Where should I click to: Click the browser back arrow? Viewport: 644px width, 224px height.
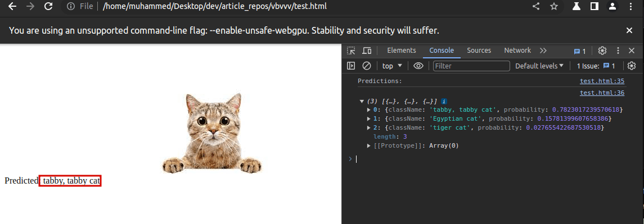tap(13, 6)
